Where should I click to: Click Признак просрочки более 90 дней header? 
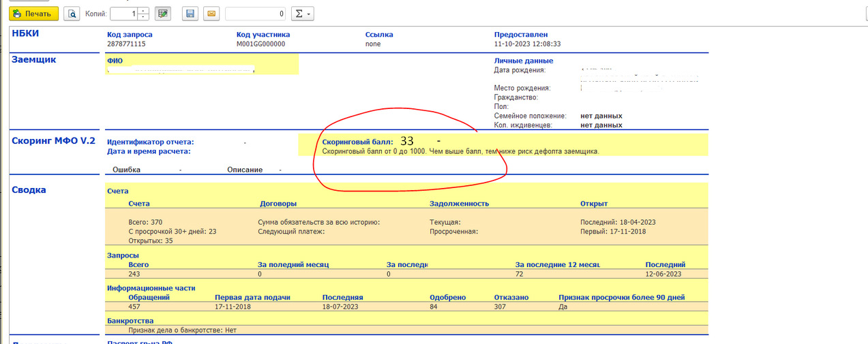click(621, 298)
